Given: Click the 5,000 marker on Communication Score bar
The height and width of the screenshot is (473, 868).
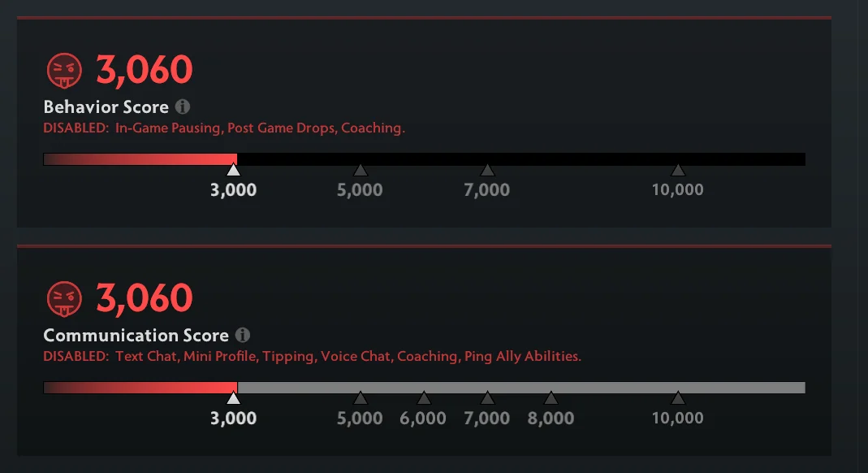Looking at the screenshot, I should pyautogui.click(x=361, y=398).
